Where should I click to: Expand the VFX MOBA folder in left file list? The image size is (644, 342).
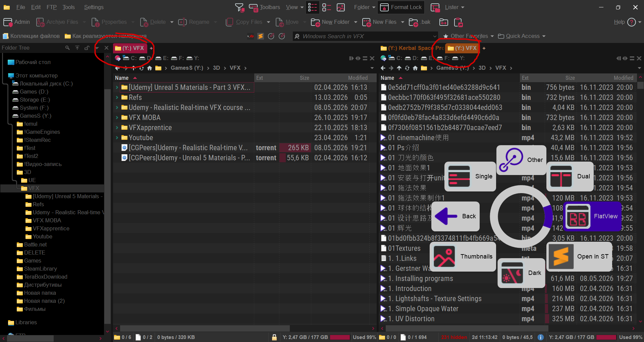(117, 118)
